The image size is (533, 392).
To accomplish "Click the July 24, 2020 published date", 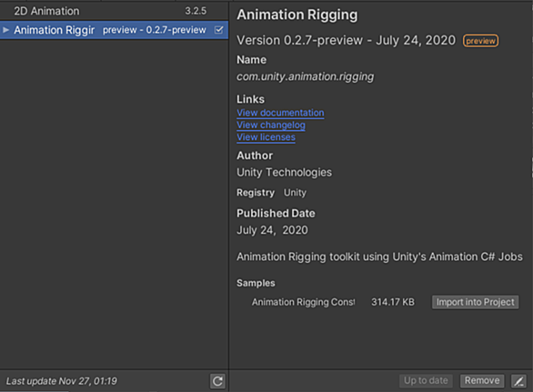I will 272,230.
